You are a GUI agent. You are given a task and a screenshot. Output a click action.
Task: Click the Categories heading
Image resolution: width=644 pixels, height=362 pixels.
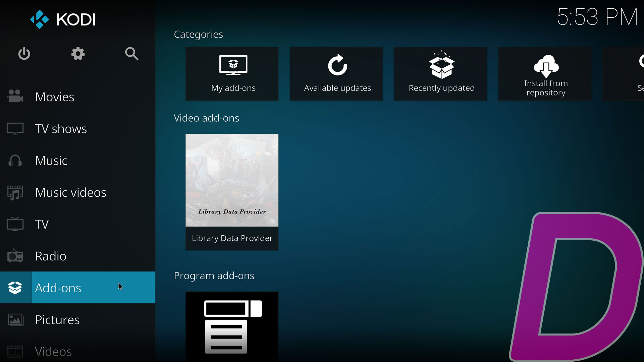(198, 34)
